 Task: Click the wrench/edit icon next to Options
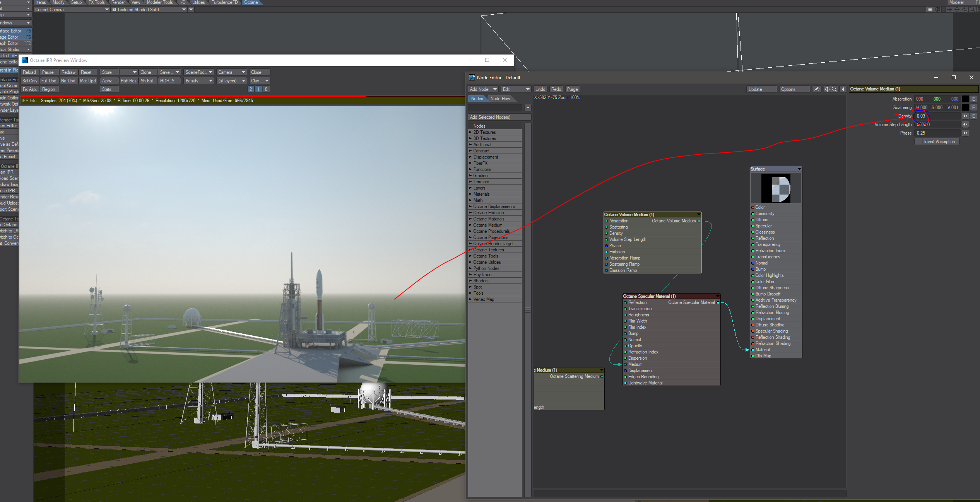(x=816, y=89)
